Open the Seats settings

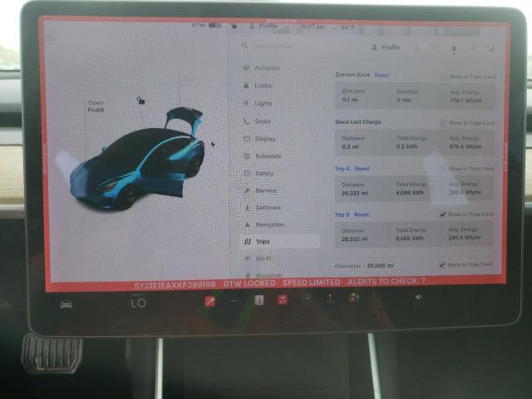[x=257, y=121]
